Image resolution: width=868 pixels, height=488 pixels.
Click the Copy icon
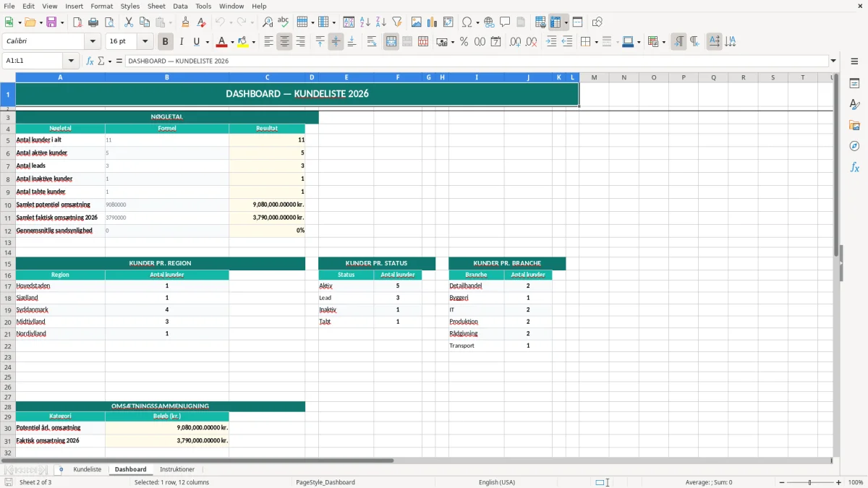click(144, 22)
